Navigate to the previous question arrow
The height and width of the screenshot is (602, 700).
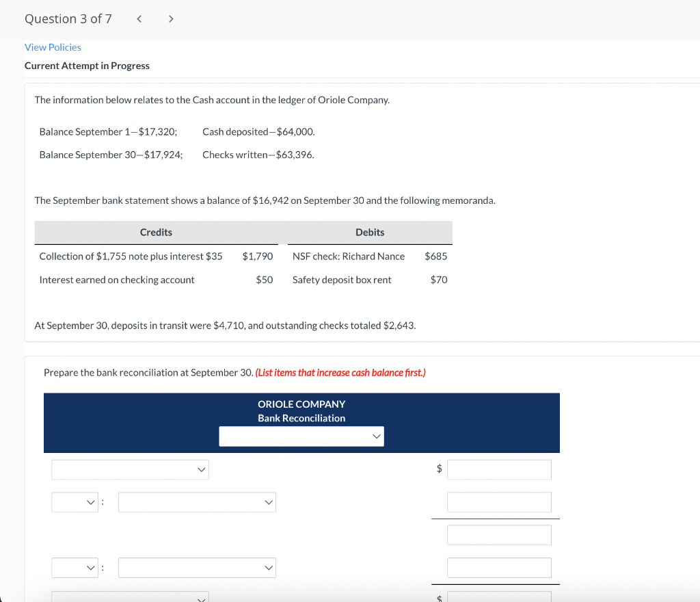coord(139,18)
